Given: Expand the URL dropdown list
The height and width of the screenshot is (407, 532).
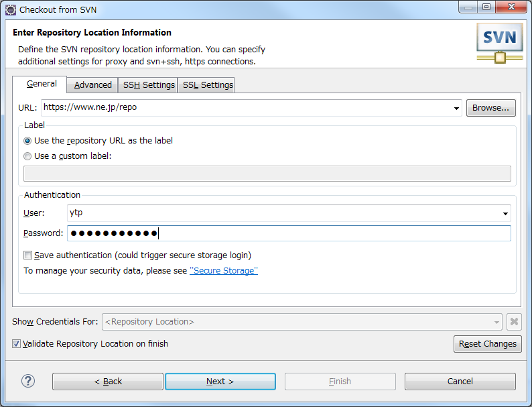Looking at the screenshot, I should pos(456,108).
